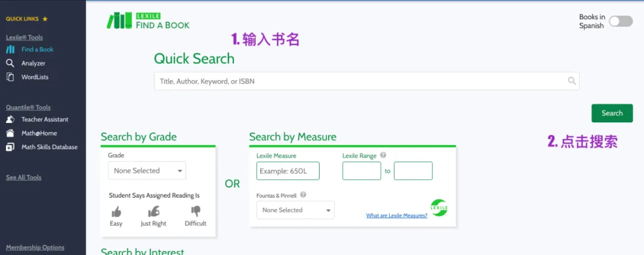Viewport: 644px width, 255px height.
Task: Open Teacher Assistant from the sidebar
Action: click(45, 119)
